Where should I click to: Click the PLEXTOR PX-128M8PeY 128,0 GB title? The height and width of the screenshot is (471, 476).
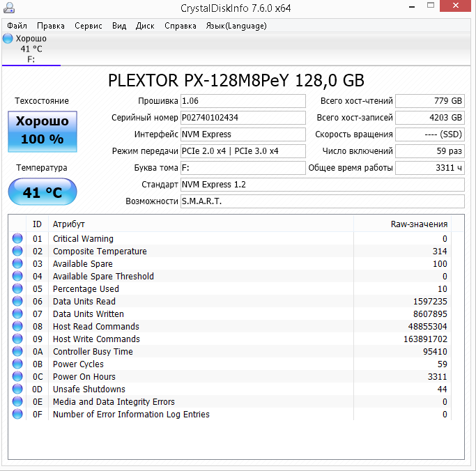tap(236, 80)
